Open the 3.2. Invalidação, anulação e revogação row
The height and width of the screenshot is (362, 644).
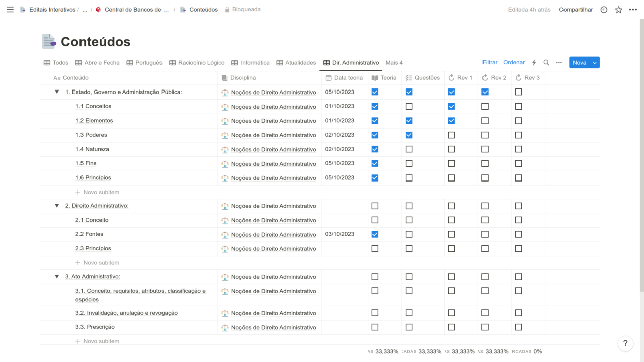126,313
